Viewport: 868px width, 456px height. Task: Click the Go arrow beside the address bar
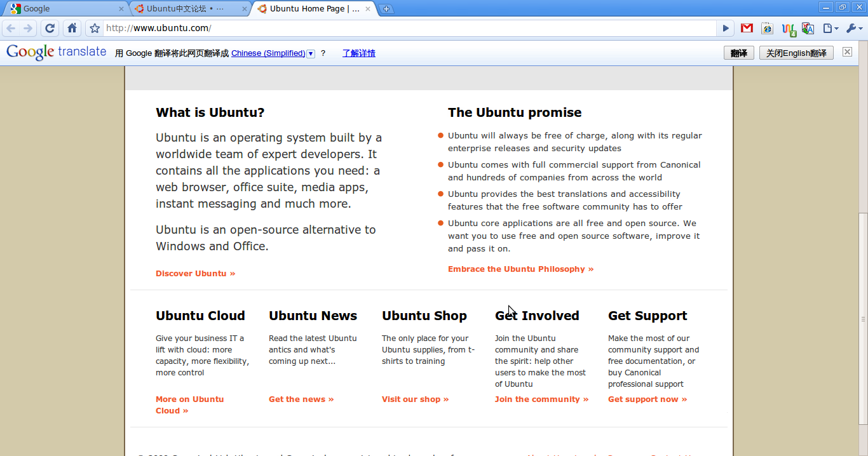click(726, 28)
